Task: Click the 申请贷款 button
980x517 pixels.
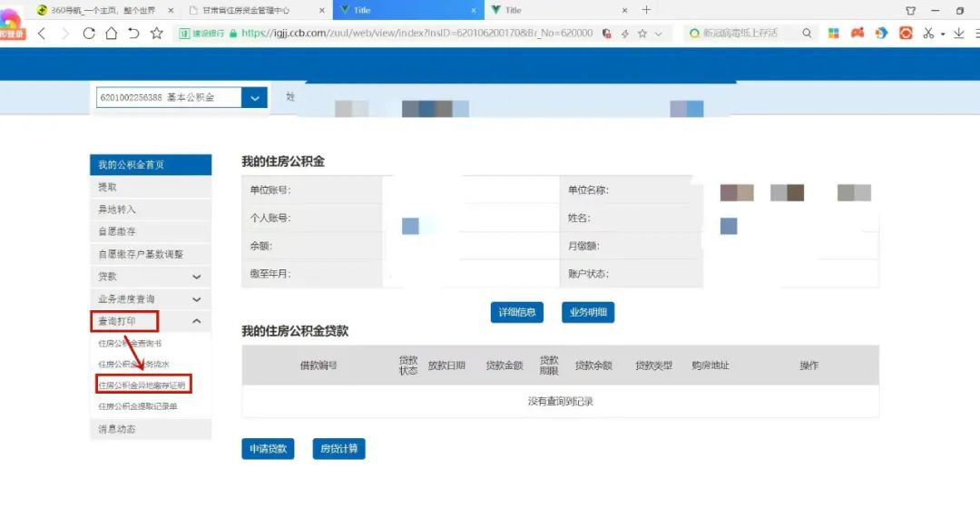Action: (x=268, y=449)
